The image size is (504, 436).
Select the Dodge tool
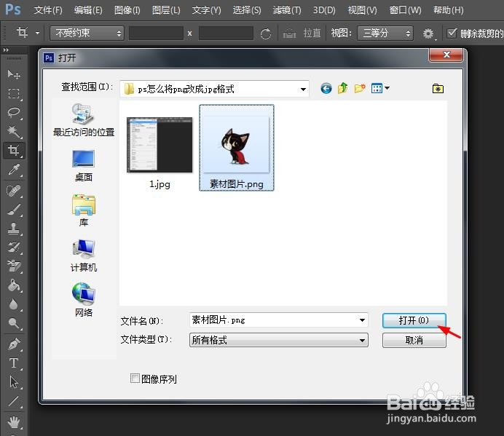tap(14, 323)
